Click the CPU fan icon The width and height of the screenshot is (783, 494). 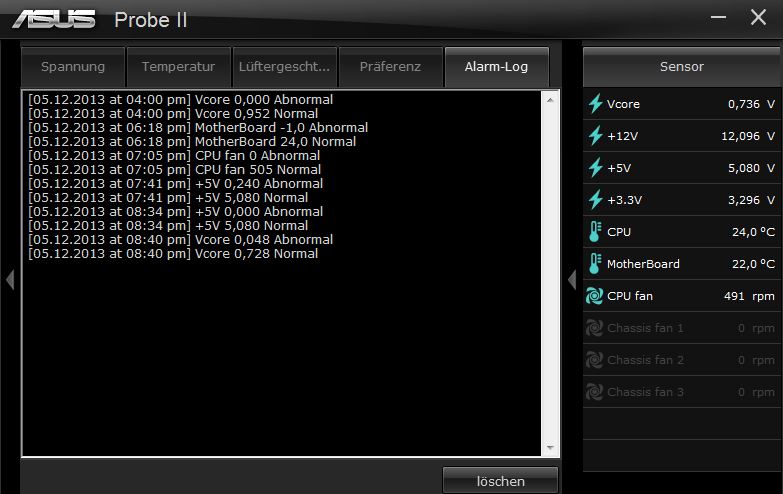[x=594, y=296]
